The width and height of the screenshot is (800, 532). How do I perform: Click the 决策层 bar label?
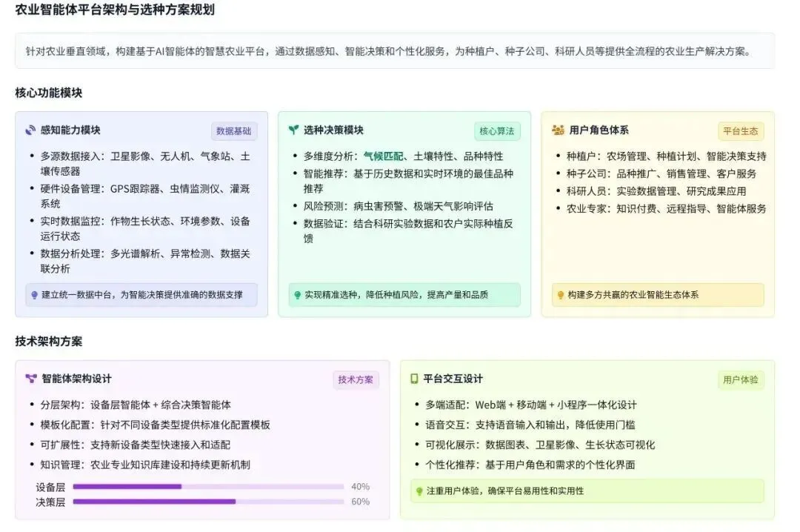(x=50, y=502)
